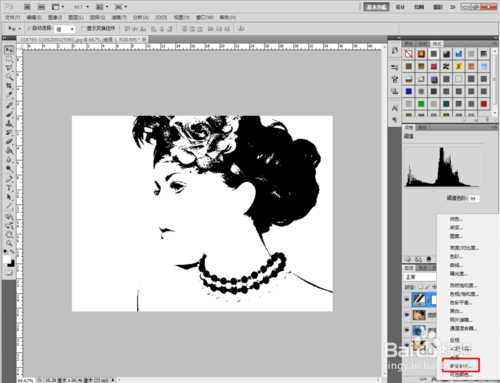Click the threshold level value field
This screenshot has width=500, height=383.
(x=473, y=198)
